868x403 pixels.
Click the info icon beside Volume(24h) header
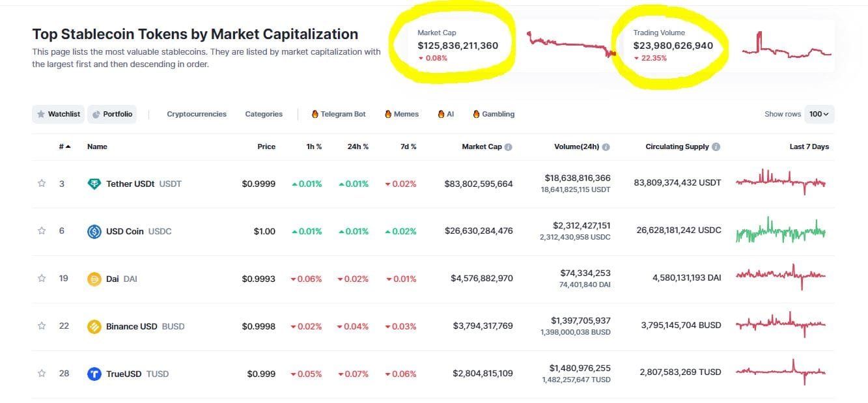point(605,146)
